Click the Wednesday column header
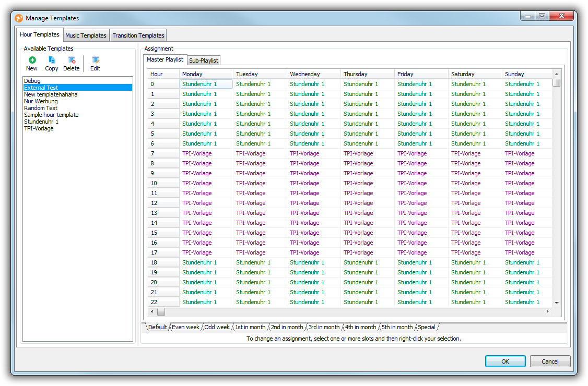The image size is (588, 386). coord(305,74)
